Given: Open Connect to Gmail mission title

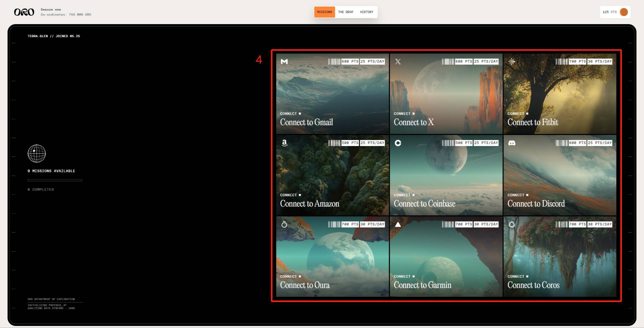Looking at the screenshot, I should tap(306, 122).
